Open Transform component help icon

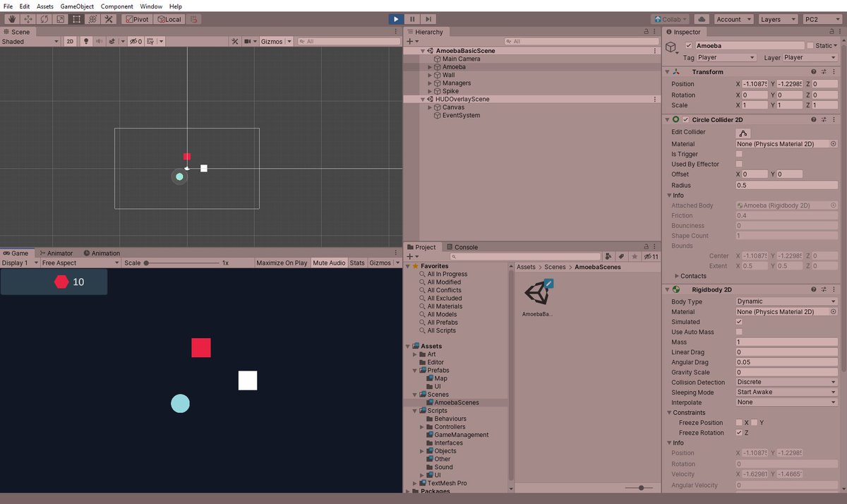[814, 72]
